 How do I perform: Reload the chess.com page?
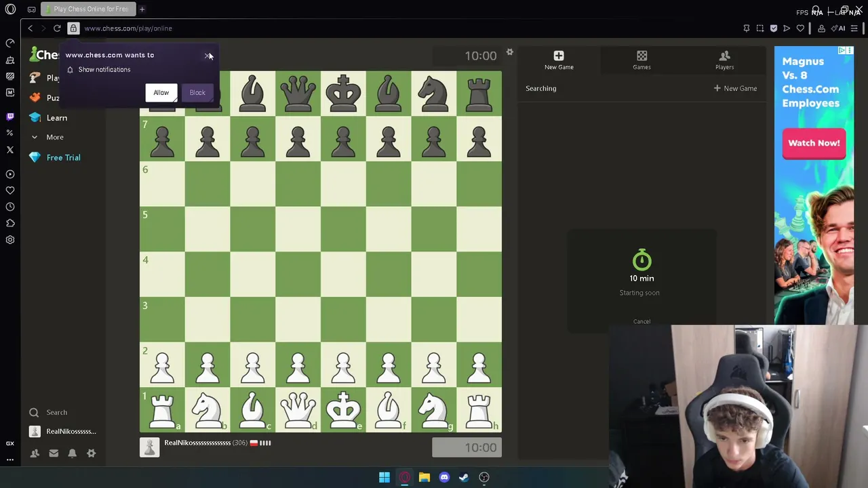(x=57, y=28)
